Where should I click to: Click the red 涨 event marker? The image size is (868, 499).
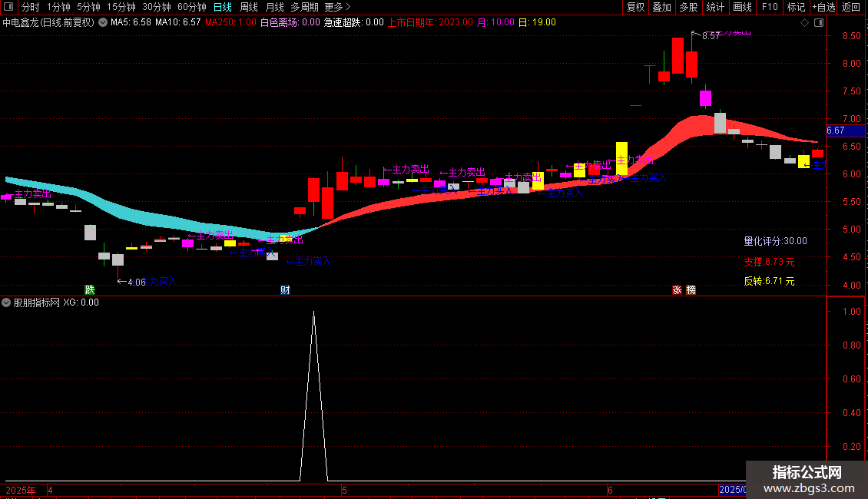pyautogui.click(x=677, y=289)
